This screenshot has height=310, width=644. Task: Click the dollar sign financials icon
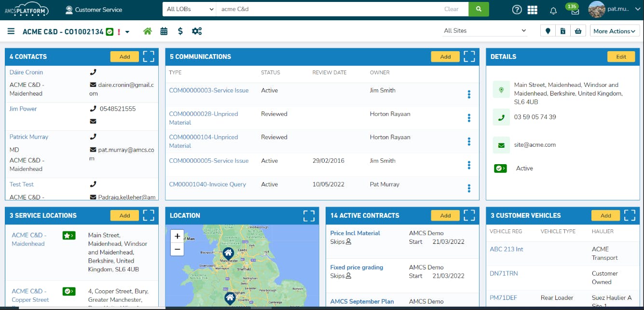[x=180, y=31]
